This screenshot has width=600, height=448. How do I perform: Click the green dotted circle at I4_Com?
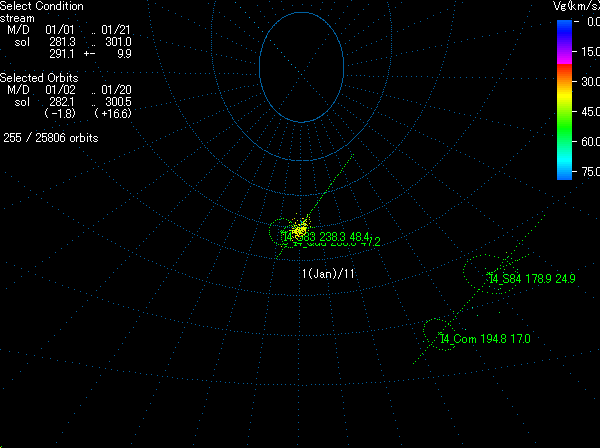tap(439, 334)
